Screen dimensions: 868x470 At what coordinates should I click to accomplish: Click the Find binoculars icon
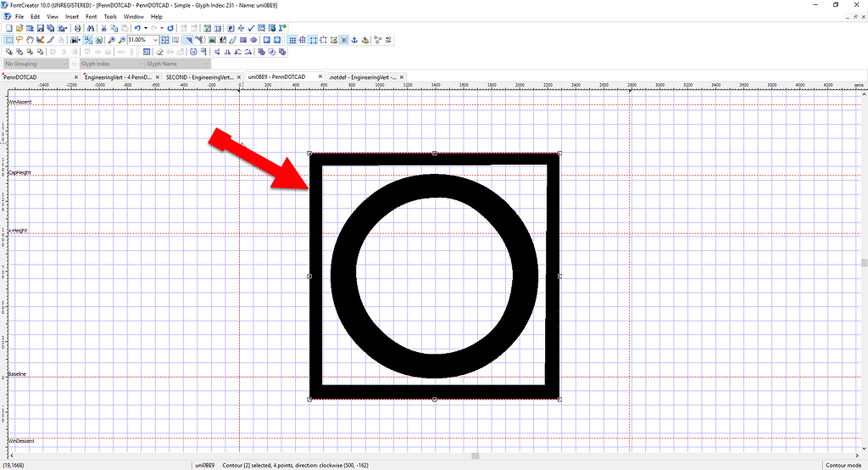pos(91,28)
